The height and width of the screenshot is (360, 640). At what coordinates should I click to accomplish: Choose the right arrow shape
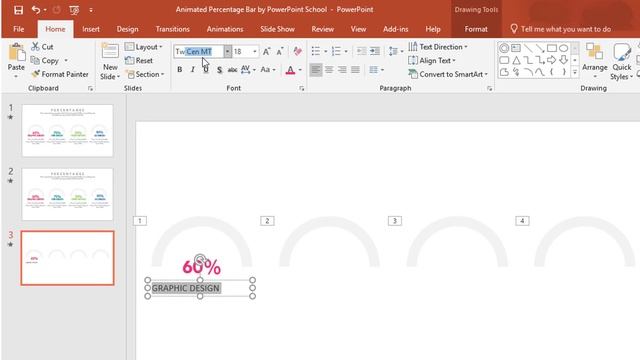[551, 60]
